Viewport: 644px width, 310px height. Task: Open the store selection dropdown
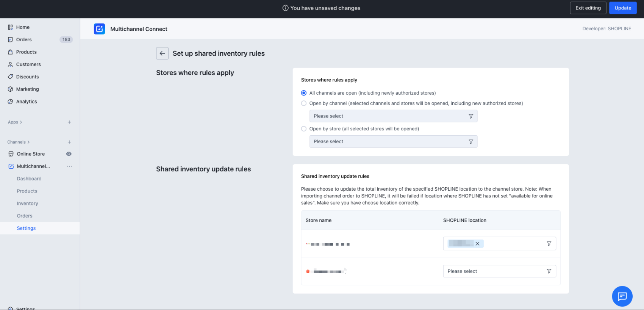[393, 141]
